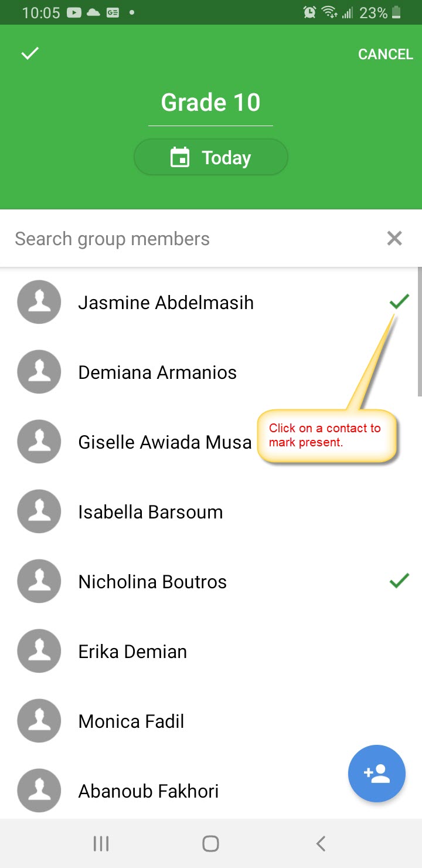Screen dimensions: 422x868
Task: Select Monica Fadil in the list
Action: click(211, 721)
